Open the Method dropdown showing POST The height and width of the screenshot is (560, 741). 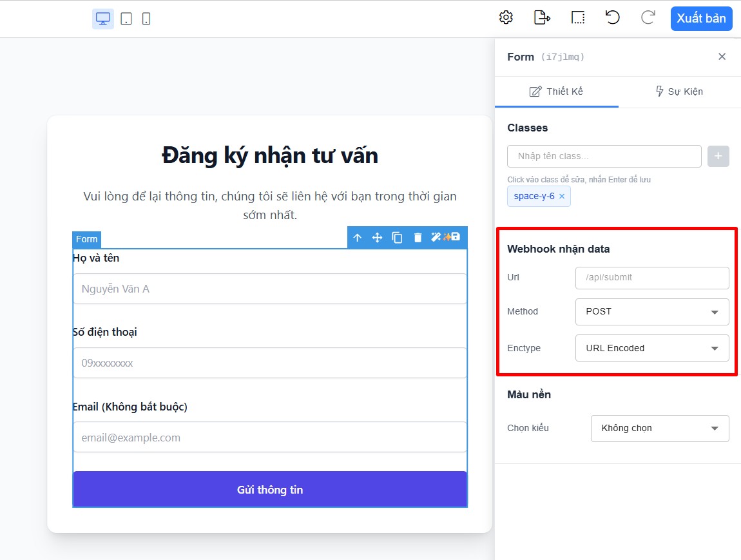pos(651,312)
